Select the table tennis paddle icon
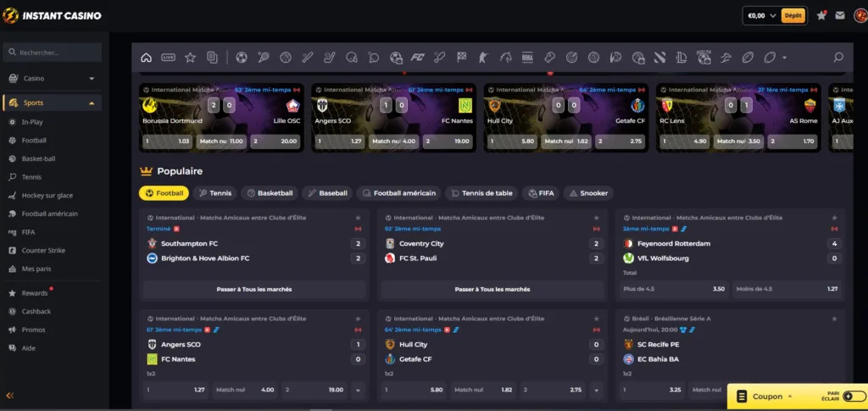This screenshot has width=868, height=411. pos(373,57)
